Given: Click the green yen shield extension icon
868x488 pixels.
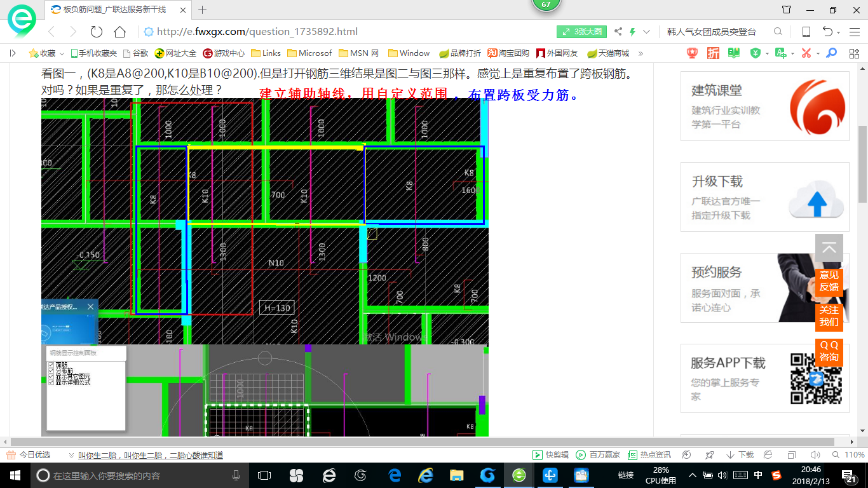Looking at the screenshot, I should coord(756,53).
